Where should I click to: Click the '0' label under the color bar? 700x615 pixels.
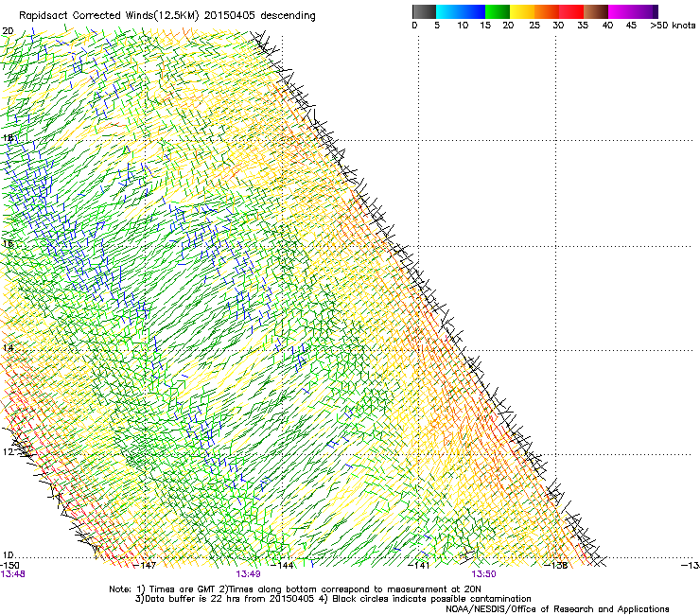coord(414,26)
